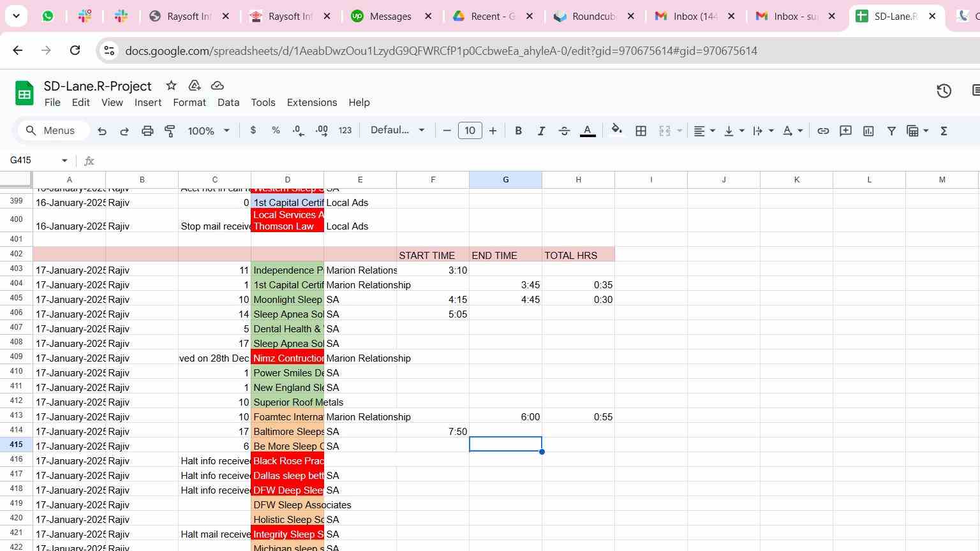Click the font size field
Image resolution: width=980 pixels, height=551 pixels.
470,131
